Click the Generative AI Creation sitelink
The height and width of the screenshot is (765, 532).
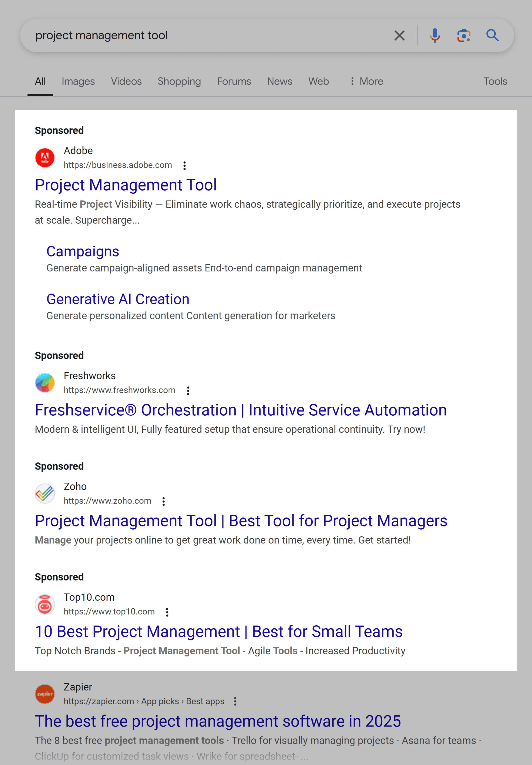(118, 299)
